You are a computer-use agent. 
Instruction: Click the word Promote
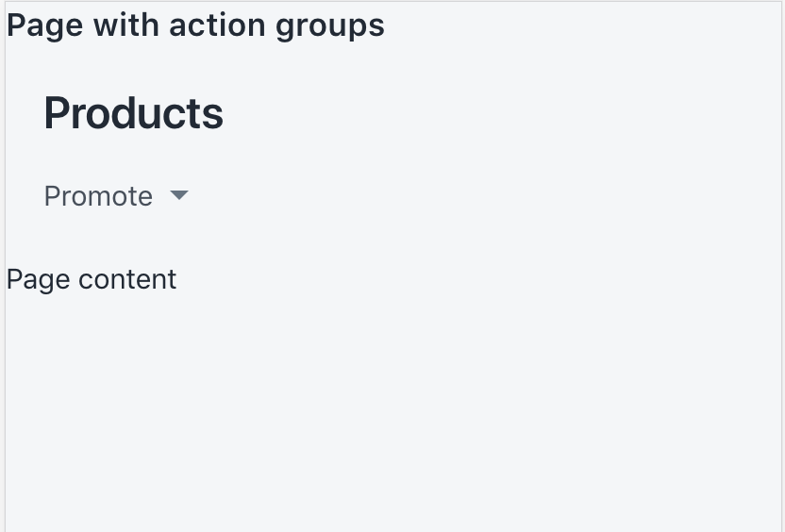(x=98, y=196)
